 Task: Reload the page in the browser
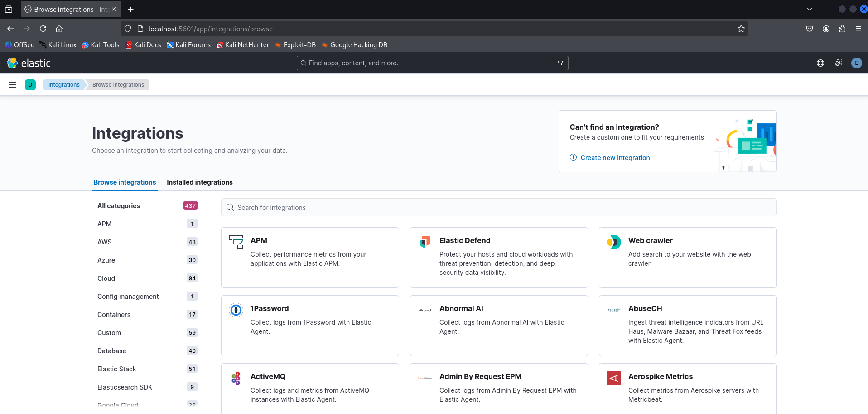pos(43,29)
